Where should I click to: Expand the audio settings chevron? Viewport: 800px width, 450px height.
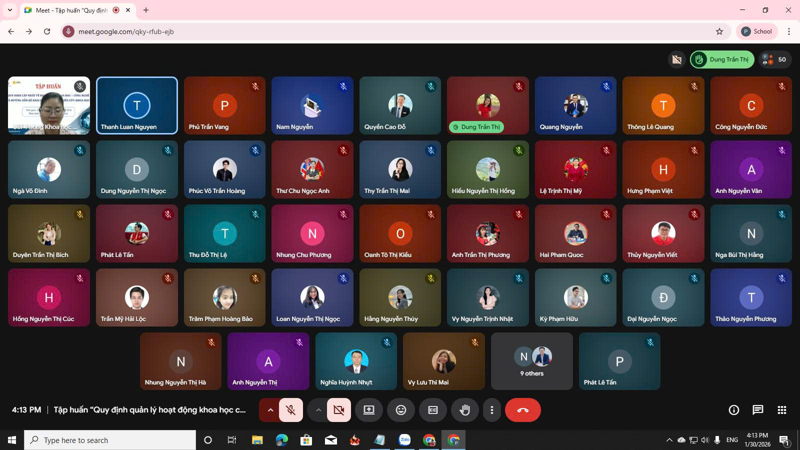[270, 410]
